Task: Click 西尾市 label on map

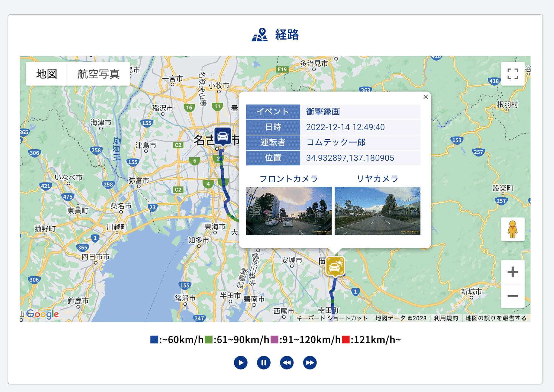Action: coord(284,311)
